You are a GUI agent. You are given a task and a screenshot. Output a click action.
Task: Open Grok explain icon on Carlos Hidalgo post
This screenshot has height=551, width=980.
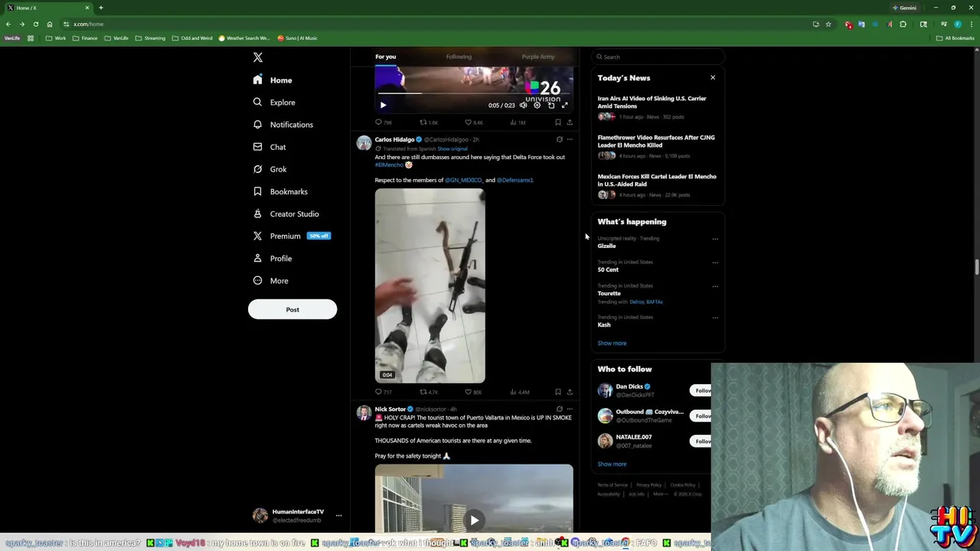pyautogui.click(x=559, y=139)
